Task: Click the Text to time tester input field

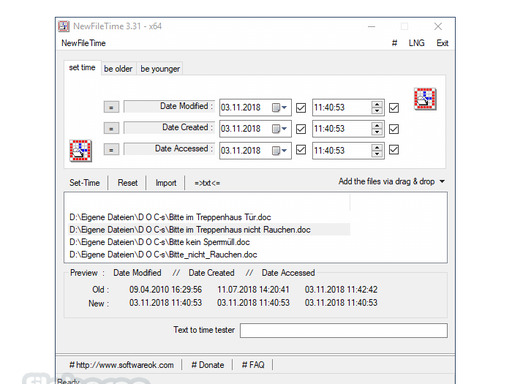Action: coord(344,330)
